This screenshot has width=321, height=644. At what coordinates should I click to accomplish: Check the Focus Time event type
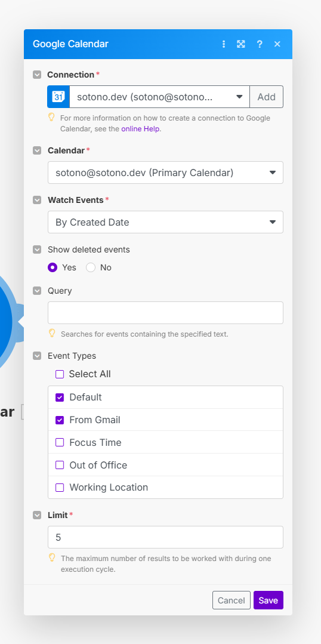[x=60, y=442]
